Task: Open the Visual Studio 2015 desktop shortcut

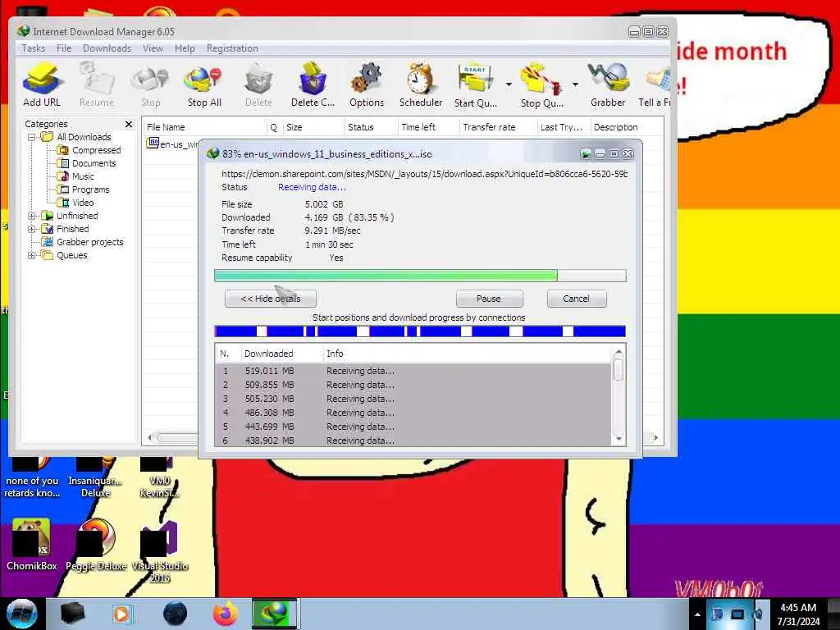Action: pyautogui.click(x=160, y=551)
